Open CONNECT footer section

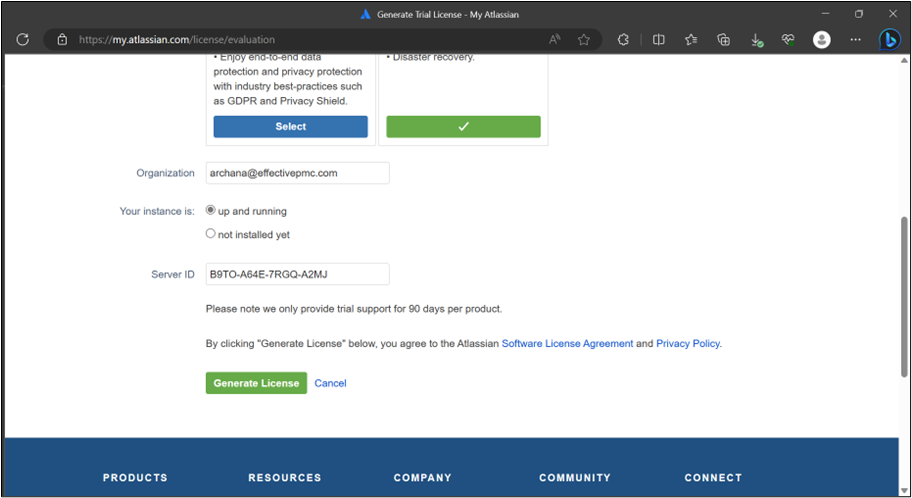(713, 478)
